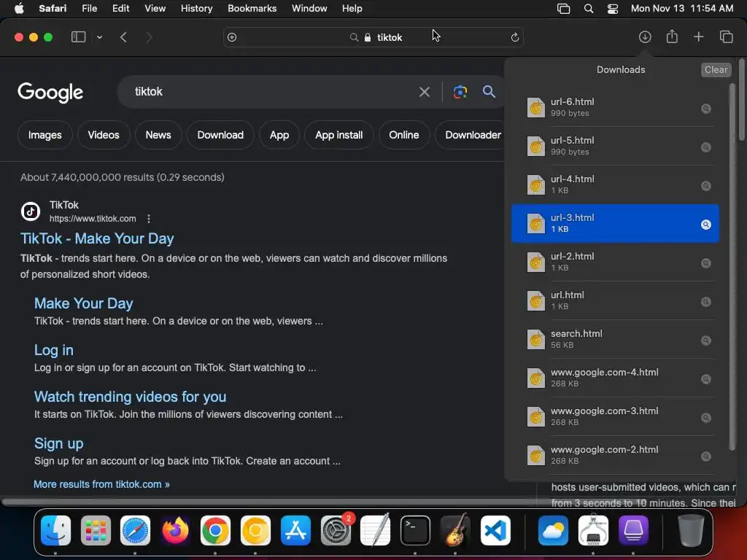Open the File menu
This screenshot has height=560, width=747.
[x=89, y=9]
